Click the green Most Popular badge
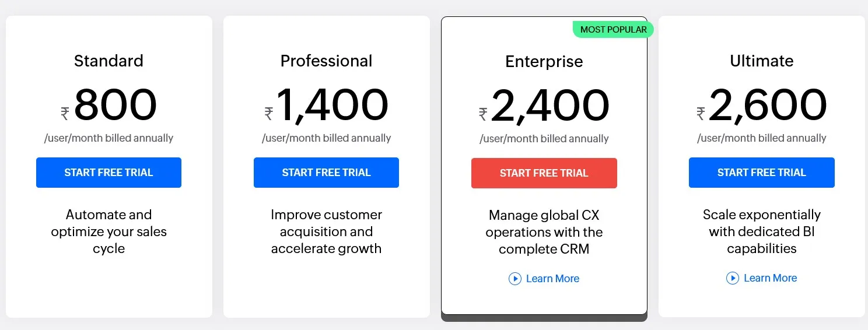The image size is (868, 330). (x=613, y=29)
